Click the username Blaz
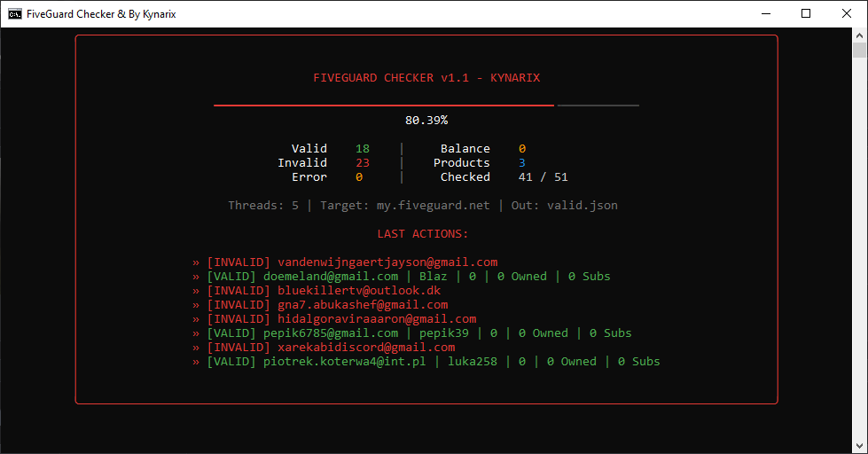Screen dimensions: 868x454 (x=433, y=277)
